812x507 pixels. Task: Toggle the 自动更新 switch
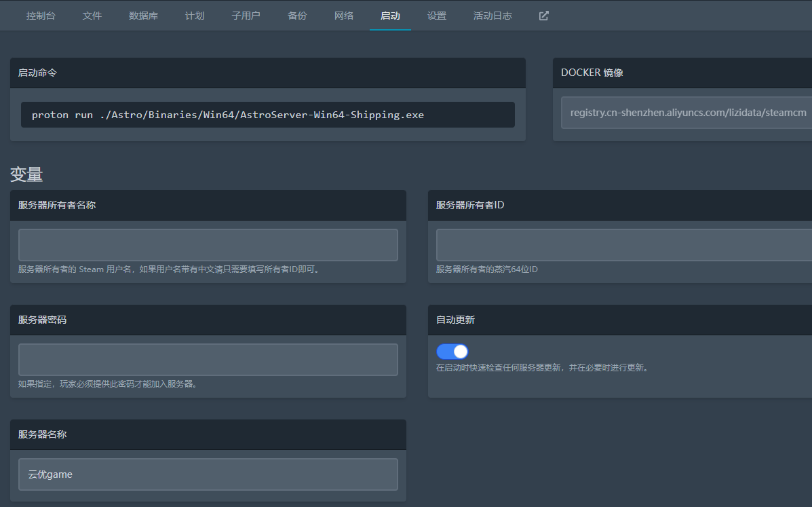point(452,352)
